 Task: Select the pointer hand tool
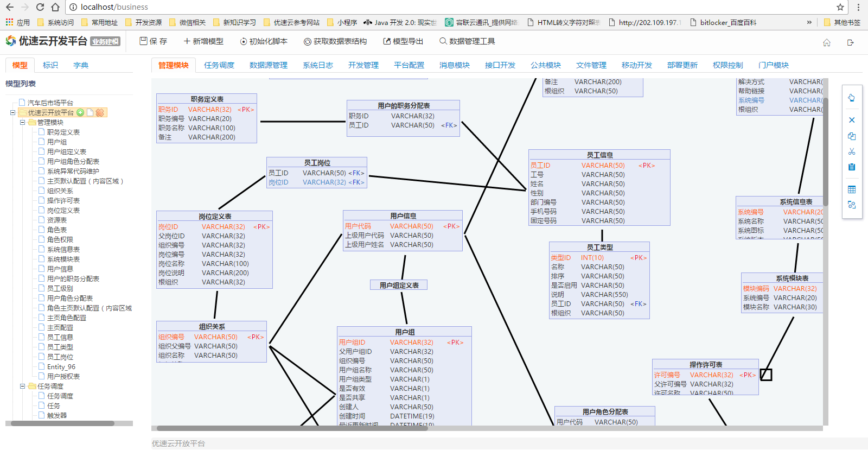[852, 98]
